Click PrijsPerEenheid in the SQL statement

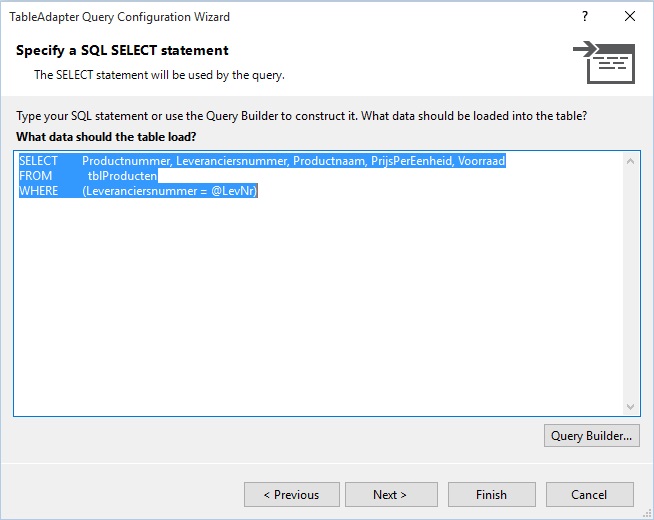(412, 161)
